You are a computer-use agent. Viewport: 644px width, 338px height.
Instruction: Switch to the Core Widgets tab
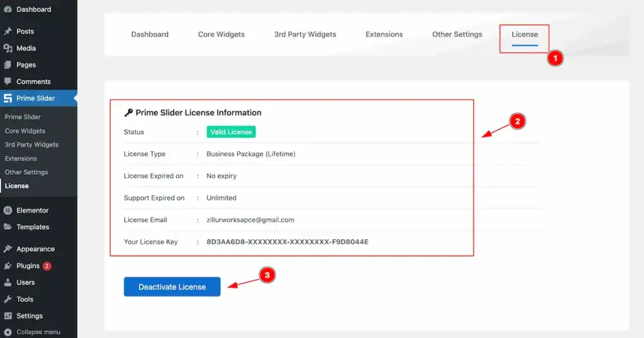coord(221,35)
